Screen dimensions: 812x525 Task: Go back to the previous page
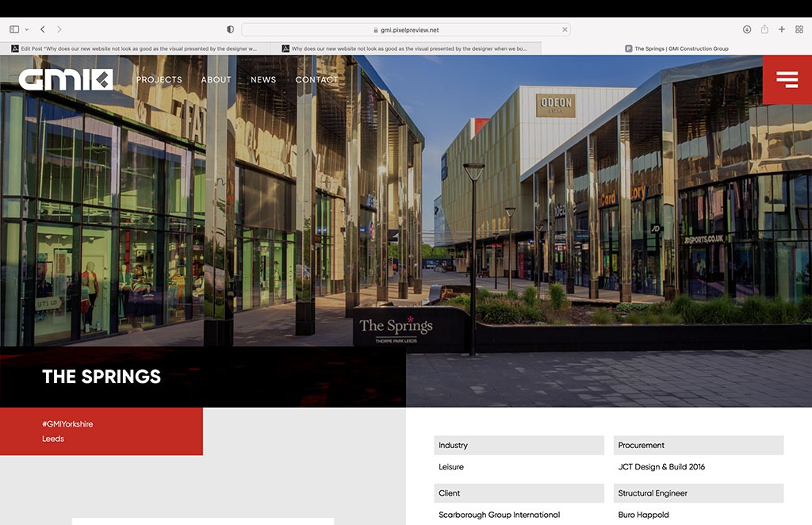(43, 29)
